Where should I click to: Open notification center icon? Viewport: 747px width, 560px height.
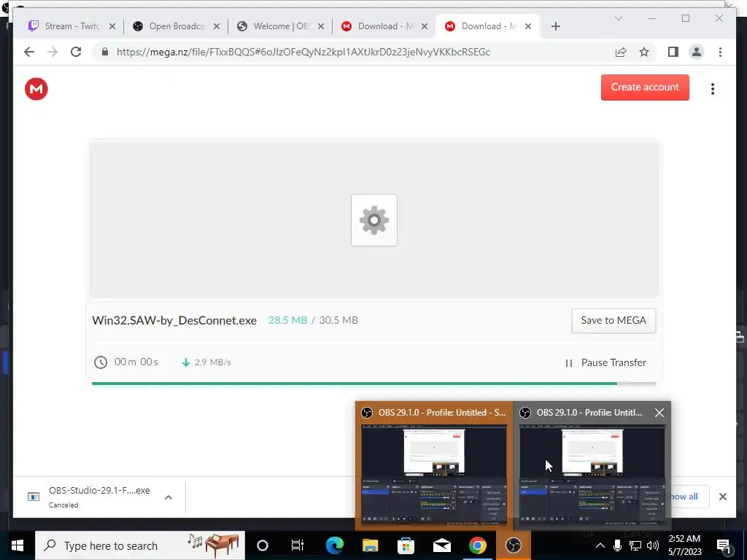point(723,546)
